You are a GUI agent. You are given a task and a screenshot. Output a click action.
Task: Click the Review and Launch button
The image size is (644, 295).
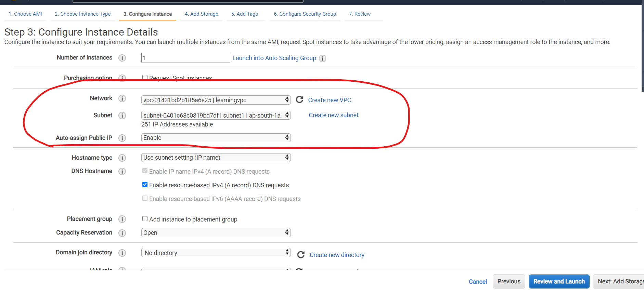point(559,282)
